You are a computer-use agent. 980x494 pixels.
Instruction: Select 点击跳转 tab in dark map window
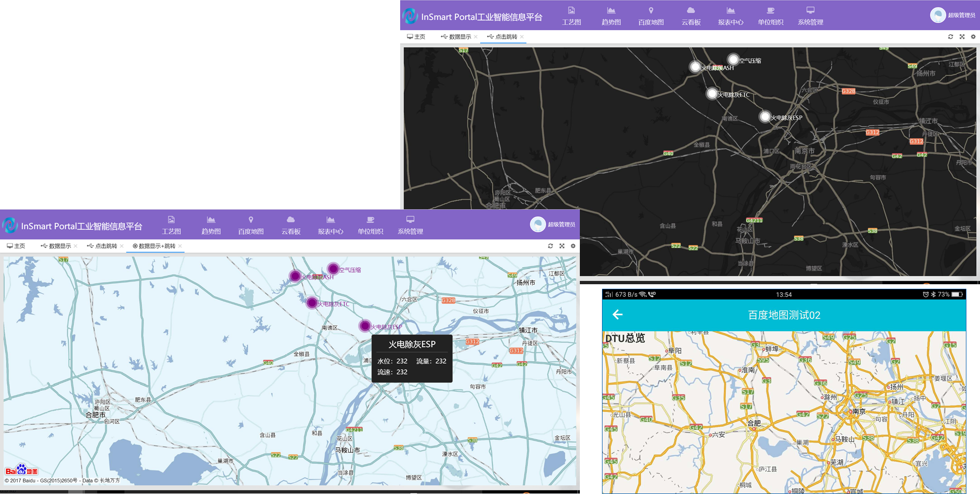click(x=502, y=37)
